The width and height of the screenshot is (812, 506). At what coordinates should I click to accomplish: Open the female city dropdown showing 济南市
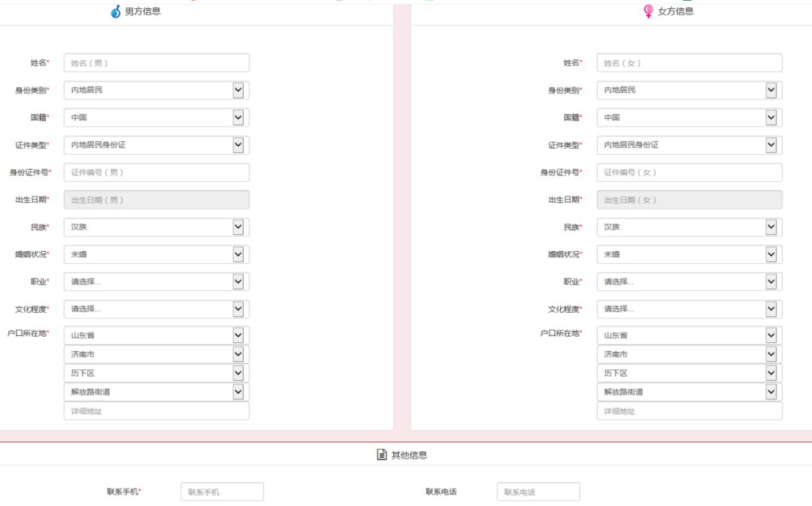[689, 354]
